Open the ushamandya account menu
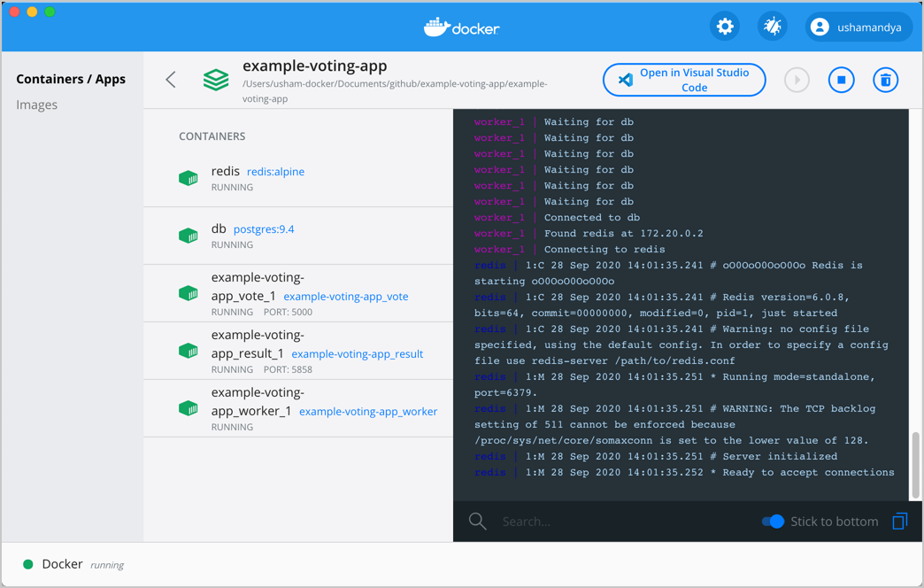This screenshot has width=924, height=588. [x=858, y=26]
